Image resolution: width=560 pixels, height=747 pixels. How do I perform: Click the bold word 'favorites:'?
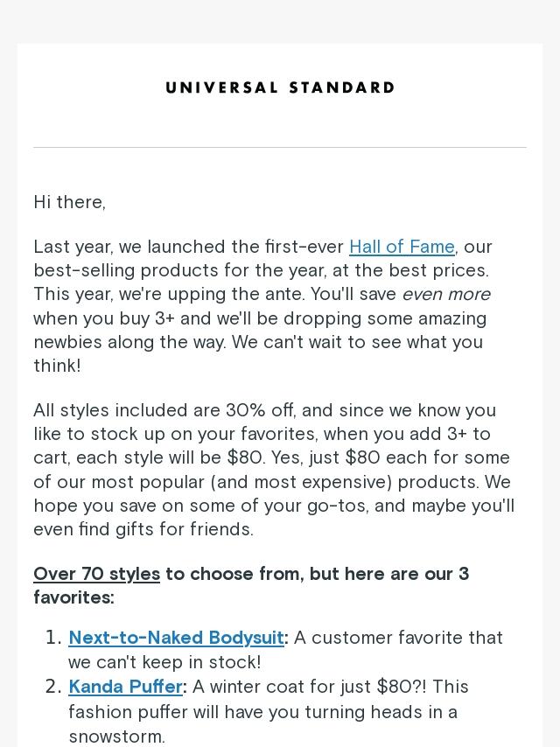point(73,597)
